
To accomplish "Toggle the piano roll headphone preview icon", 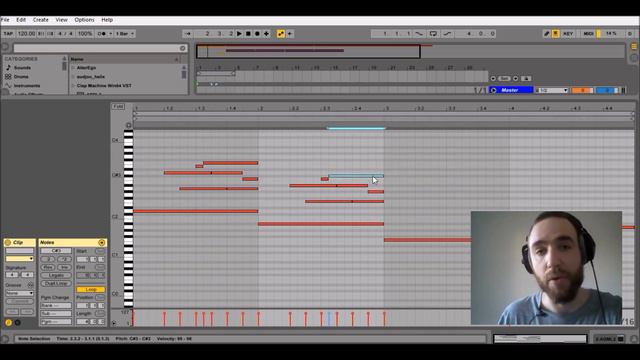I will pos(129,125).
